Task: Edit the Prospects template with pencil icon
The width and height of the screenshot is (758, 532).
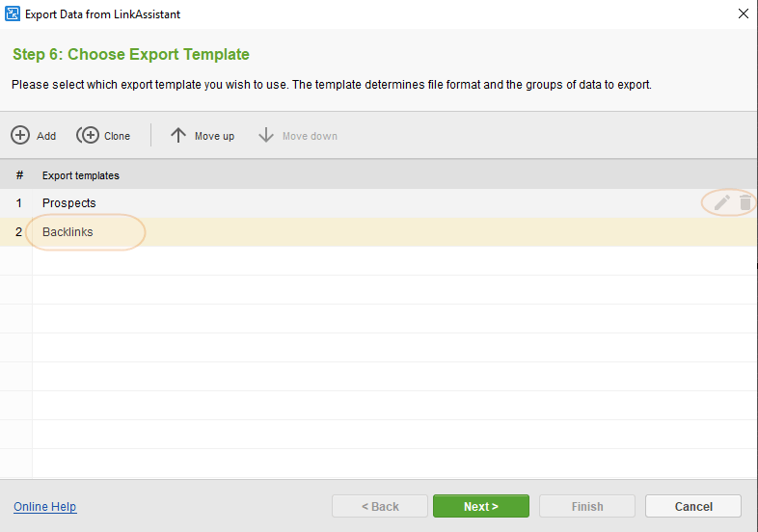Action: tap(721, 202)
